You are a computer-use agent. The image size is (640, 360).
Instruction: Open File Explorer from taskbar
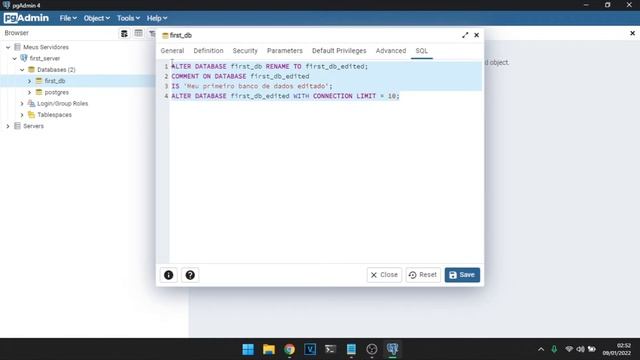[x=269, y=349]
